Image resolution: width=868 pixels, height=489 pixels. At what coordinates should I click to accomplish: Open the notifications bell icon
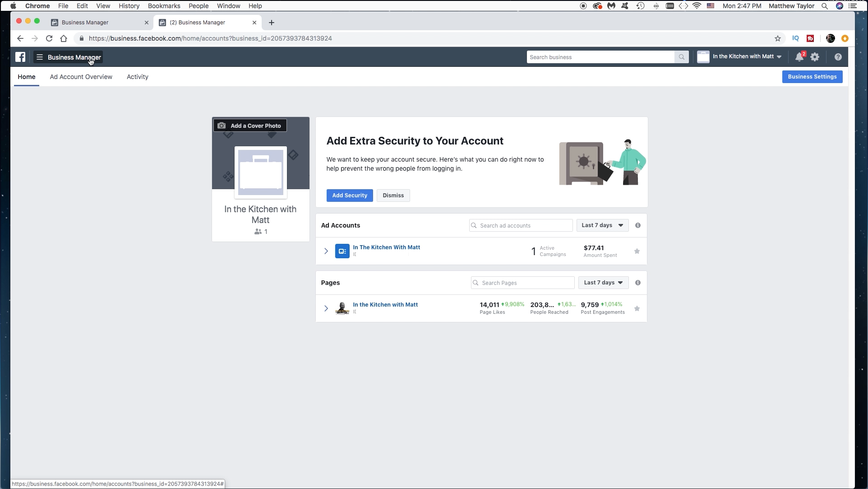click(x=799, y=57)
